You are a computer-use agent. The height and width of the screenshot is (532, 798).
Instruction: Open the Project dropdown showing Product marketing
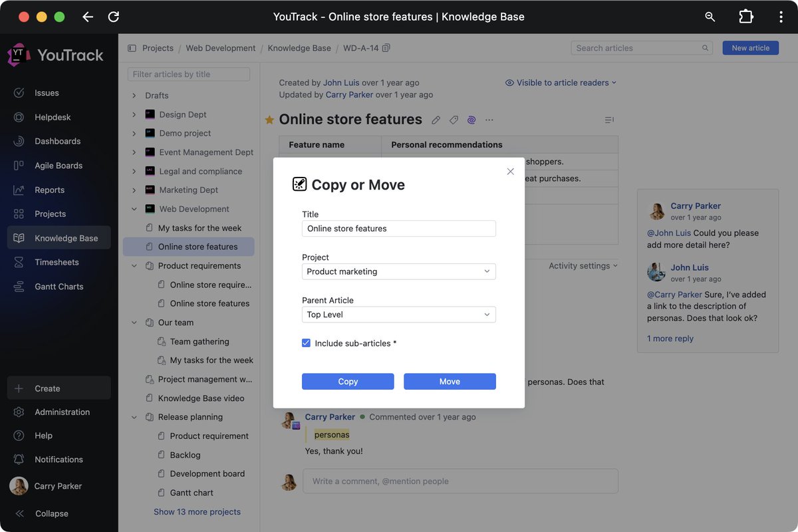click(x=398, y=271)
